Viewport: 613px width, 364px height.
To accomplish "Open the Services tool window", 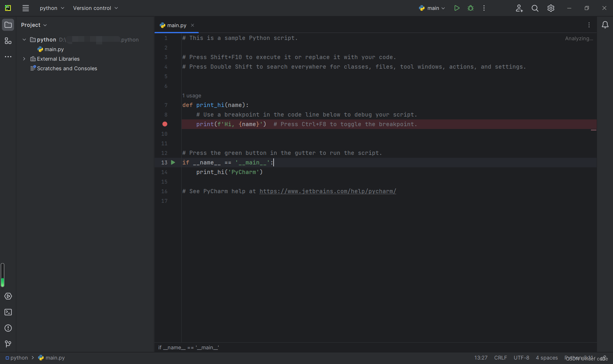I will pyautogui.click(x=8, y=296).
